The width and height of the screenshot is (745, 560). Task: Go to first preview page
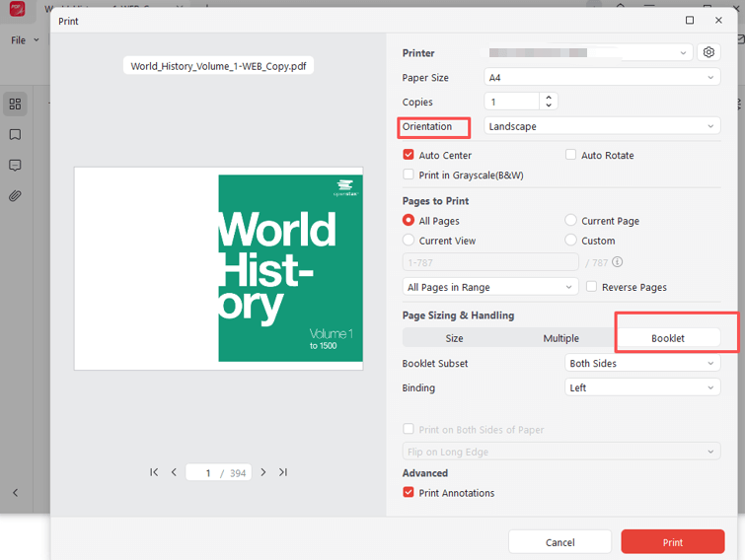(154, 472)
